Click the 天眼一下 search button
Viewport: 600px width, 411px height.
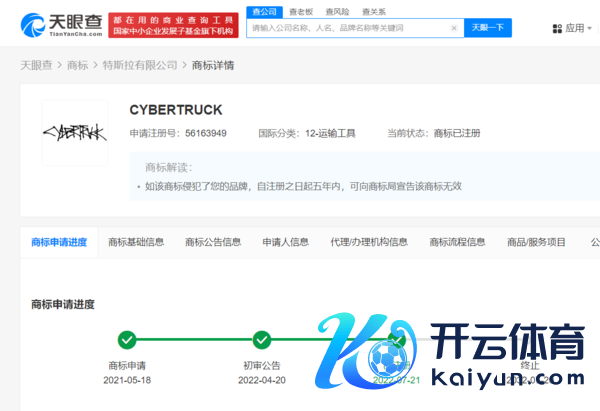tap(487, 28)
